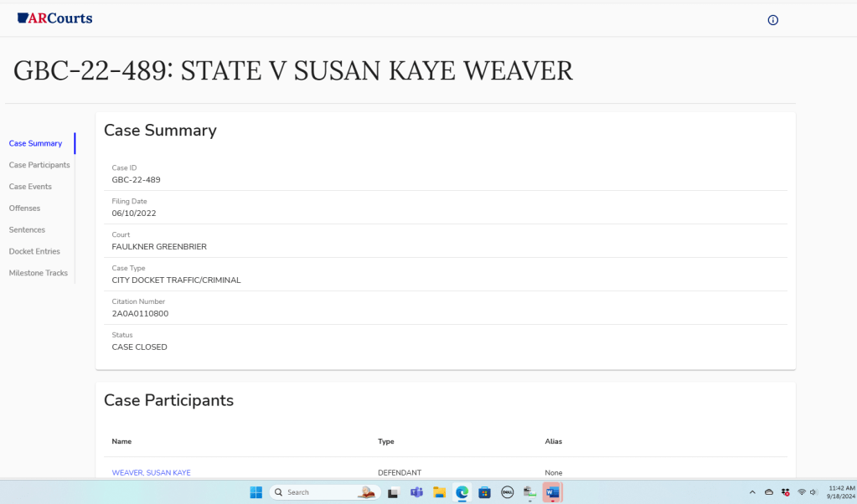Jump to the Case Events section

30,187
